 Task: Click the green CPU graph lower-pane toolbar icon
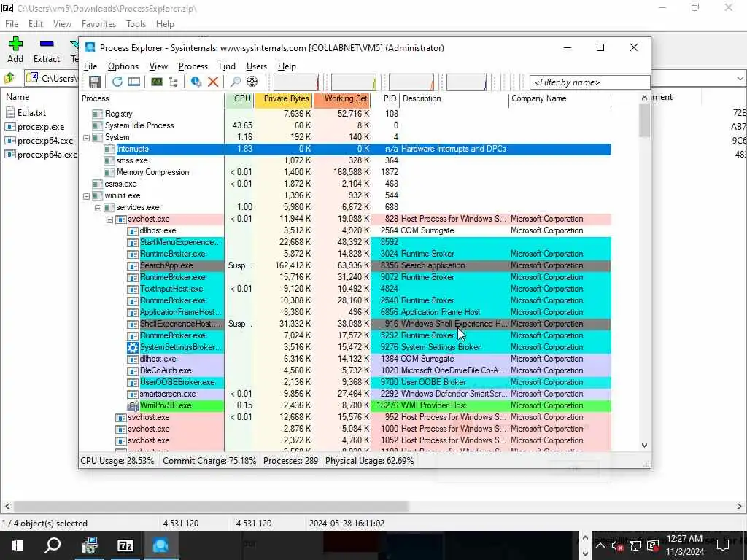point(156,82)
